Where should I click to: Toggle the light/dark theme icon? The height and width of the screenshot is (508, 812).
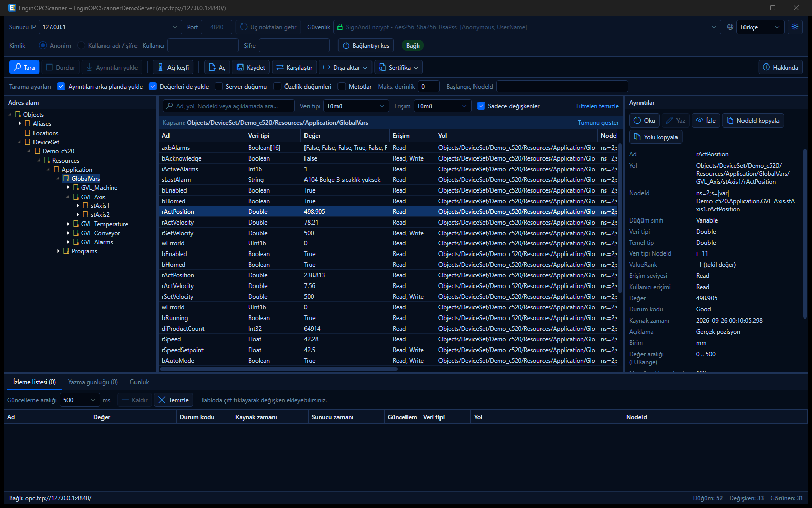tap(795, 27)
